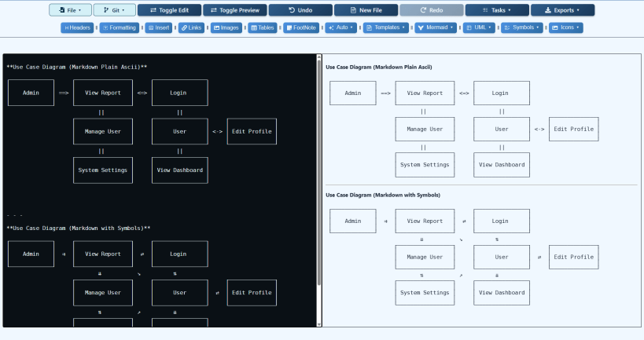This screenshot has width=644, height=340.
Task: Click the first 'Manage User' box in the preview
Action: pos(425,129)
